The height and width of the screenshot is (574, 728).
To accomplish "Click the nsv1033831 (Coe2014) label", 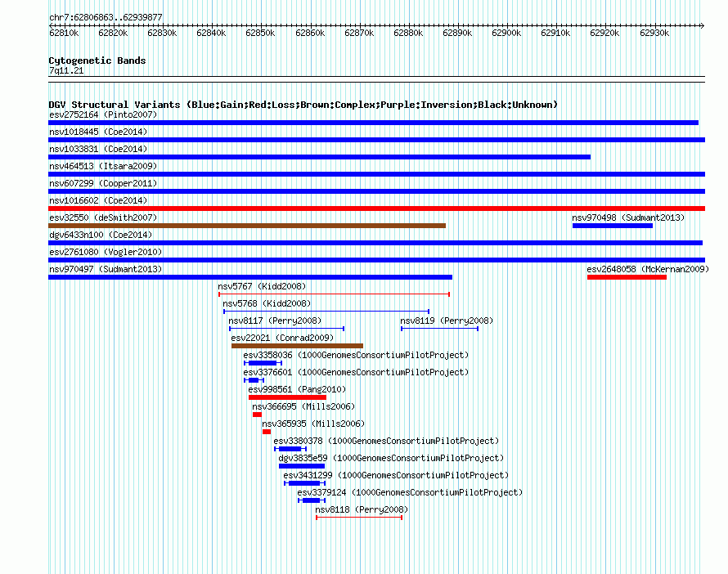I will 98,149.
